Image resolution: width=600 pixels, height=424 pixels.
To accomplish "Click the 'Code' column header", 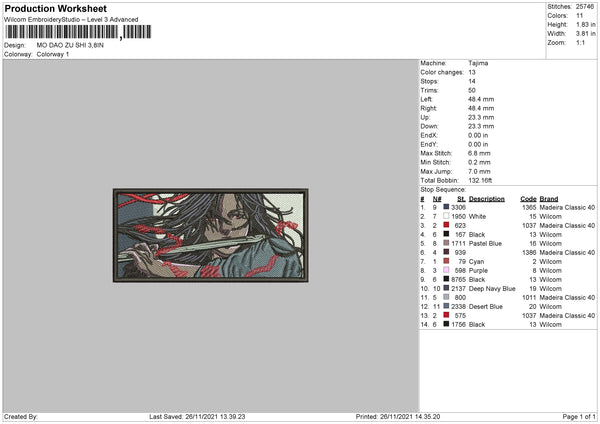I will coord(528,199).
